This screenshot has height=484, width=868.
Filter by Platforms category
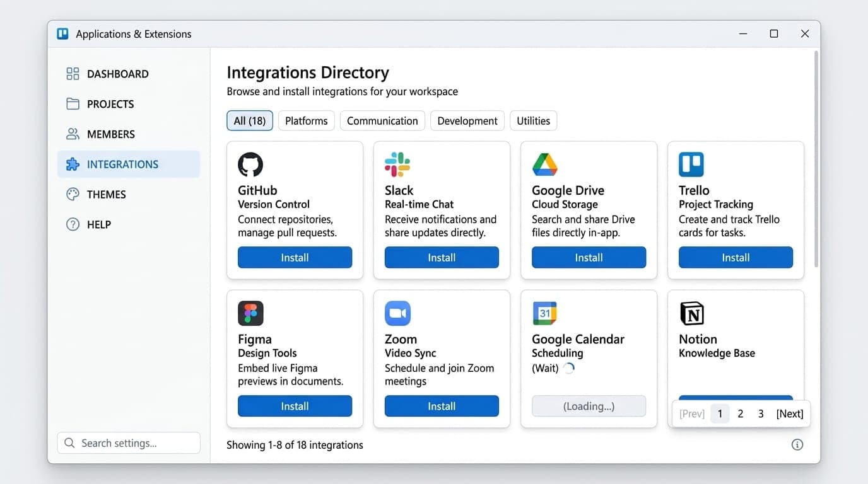click(307, 121)
